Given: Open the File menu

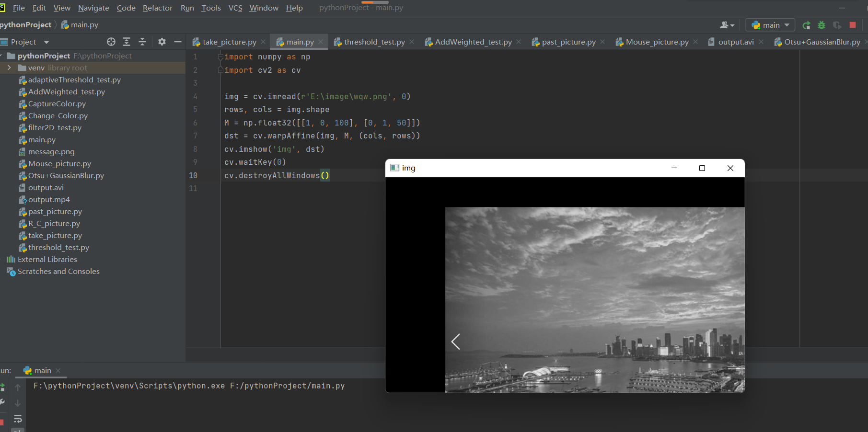Looking at the screenshot, I should coord(19,8).
